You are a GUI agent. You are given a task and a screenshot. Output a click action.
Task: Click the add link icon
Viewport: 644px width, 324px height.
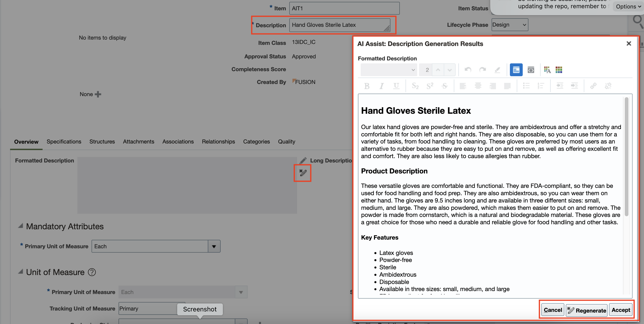click(x=593, y=86)
